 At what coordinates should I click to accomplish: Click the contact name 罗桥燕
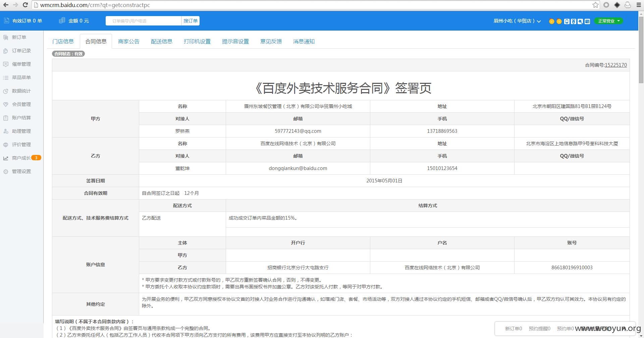[x=182, y=131]
